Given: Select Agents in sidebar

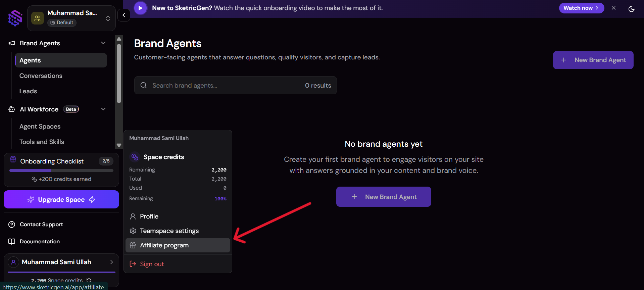Looking at the screenshot, I should coord(61,60).
